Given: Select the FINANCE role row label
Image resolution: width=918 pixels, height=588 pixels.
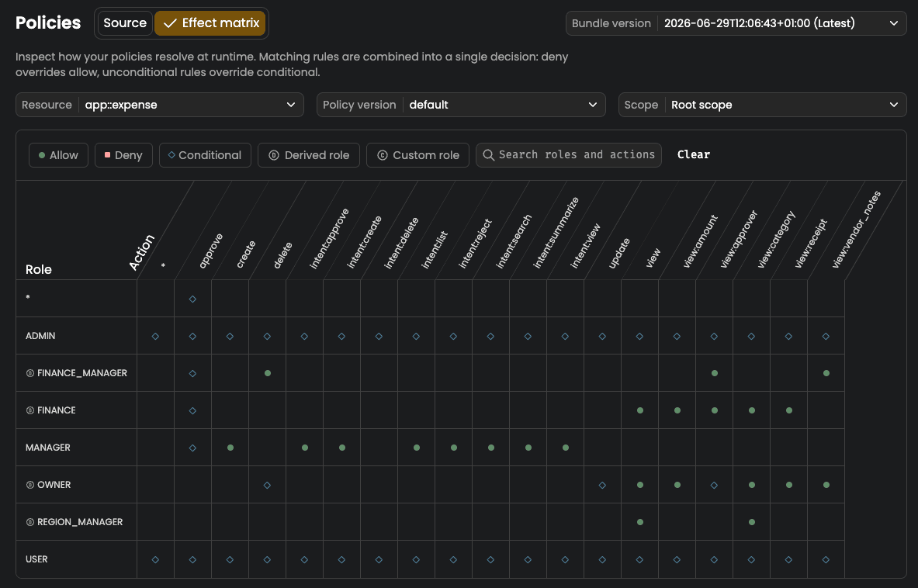Looking at the screenshot, I should pos(56,410).
